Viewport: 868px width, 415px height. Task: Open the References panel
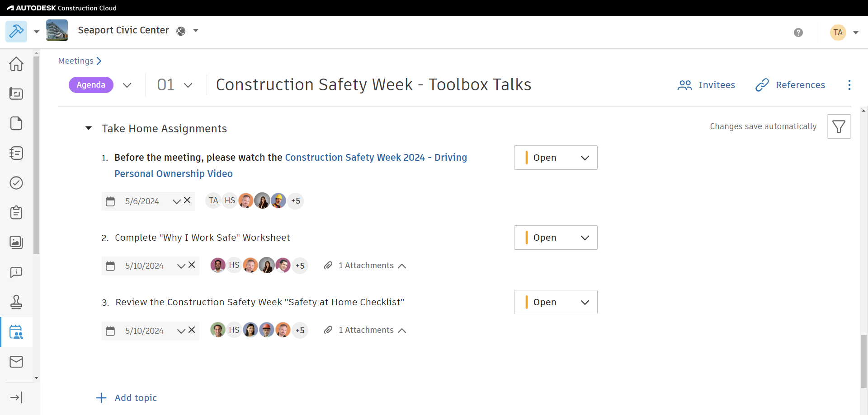790,85
